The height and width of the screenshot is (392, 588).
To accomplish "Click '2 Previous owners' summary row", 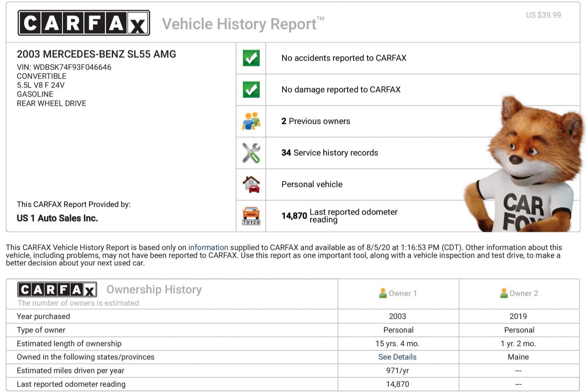I will (x=316, y=121).
